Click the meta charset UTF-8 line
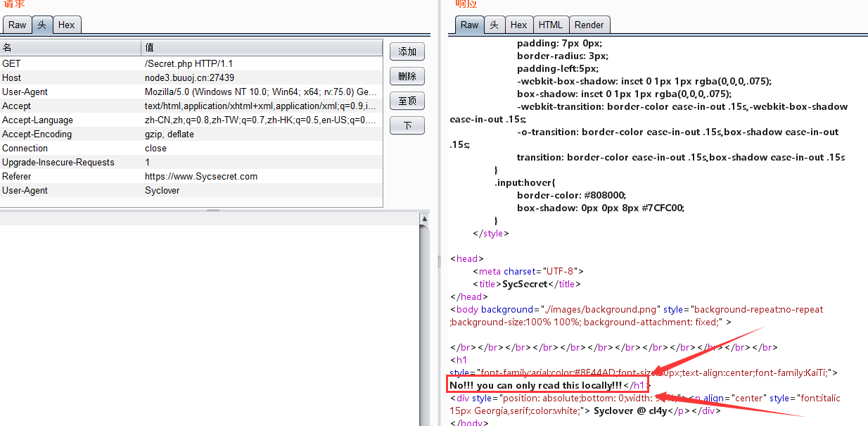This screenshot has width=868, height=426. click(x=528, y=271)
